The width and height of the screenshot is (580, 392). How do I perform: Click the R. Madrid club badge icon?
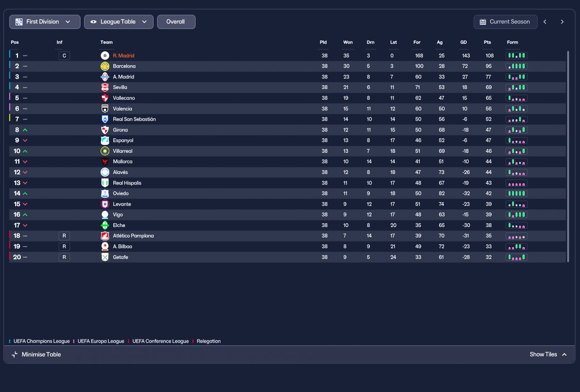pyautogui.click(x=105, y=56)
